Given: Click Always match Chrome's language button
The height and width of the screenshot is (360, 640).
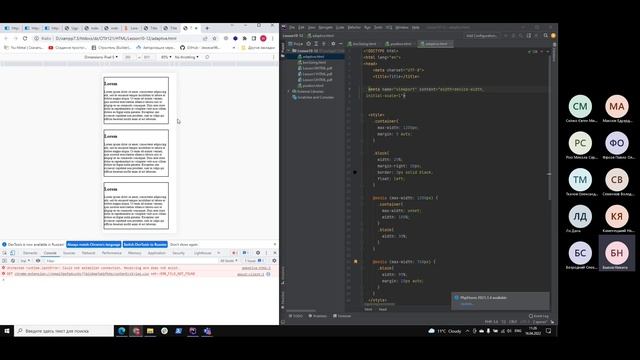Looking at the screenshot, I should (93, 244).
